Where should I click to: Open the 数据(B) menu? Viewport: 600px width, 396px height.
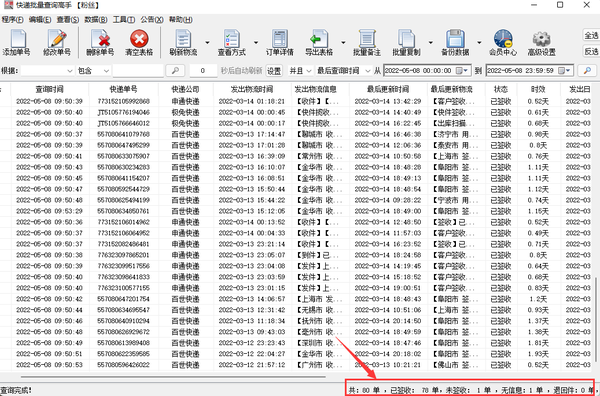[x=96, y=20]
